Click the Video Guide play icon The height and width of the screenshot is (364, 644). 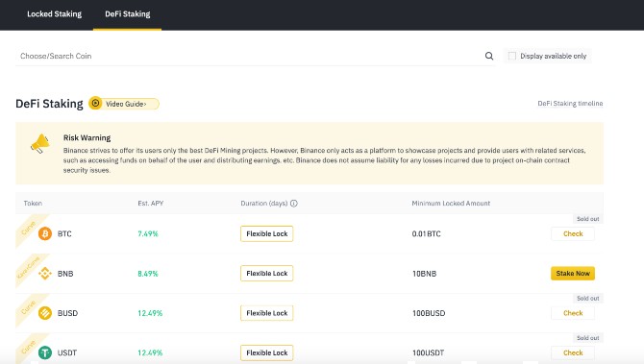click(x=95, y=103)
